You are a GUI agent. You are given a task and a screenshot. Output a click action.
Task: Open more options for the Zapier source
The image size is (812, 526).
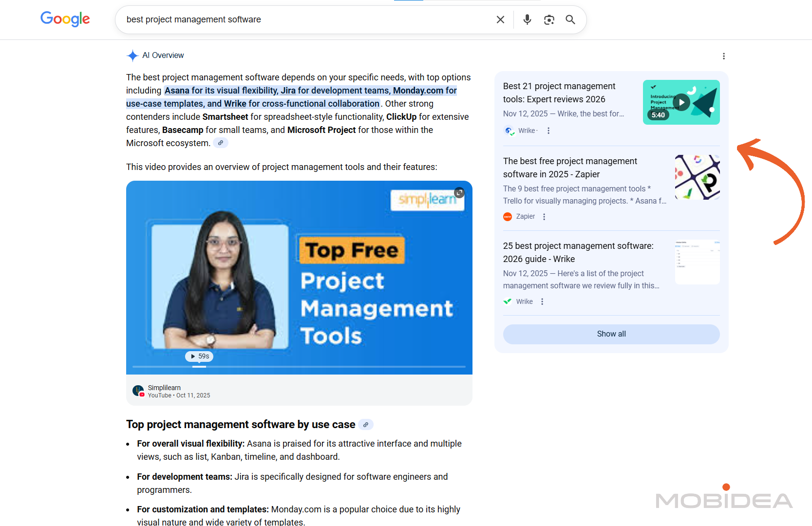(x=544, y=217)
